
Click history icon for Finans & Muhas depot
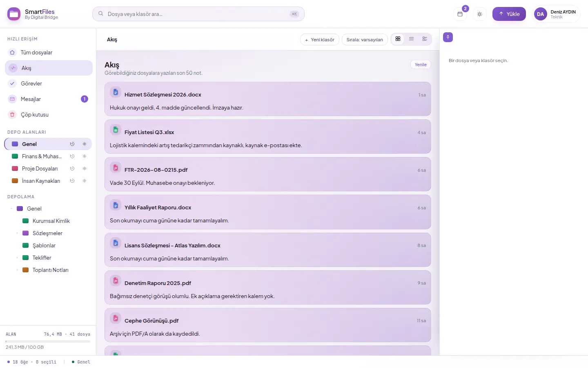72,156
